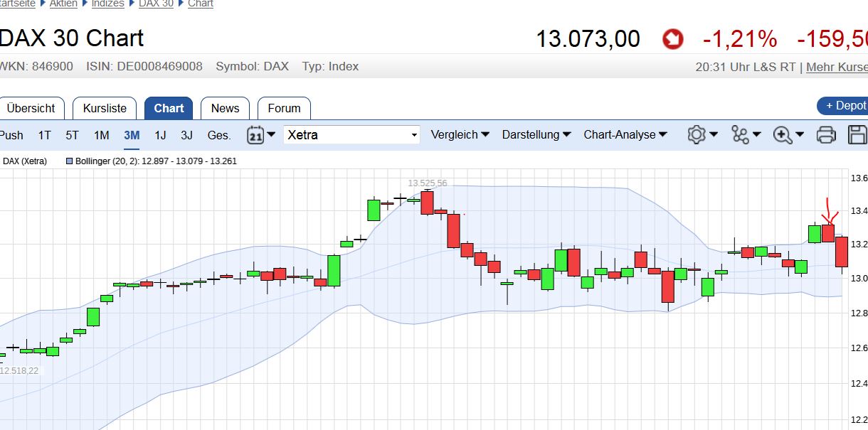Open the calendar date-range picker icon
This screenshot has width=868, height=430.
[256, 134]
